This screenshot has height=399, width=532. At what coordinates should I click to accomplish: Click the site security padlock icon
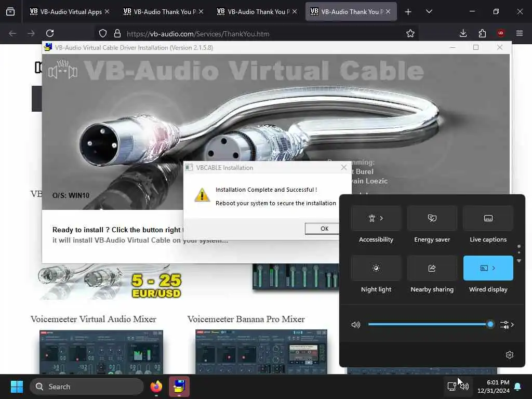click(117, 33)
